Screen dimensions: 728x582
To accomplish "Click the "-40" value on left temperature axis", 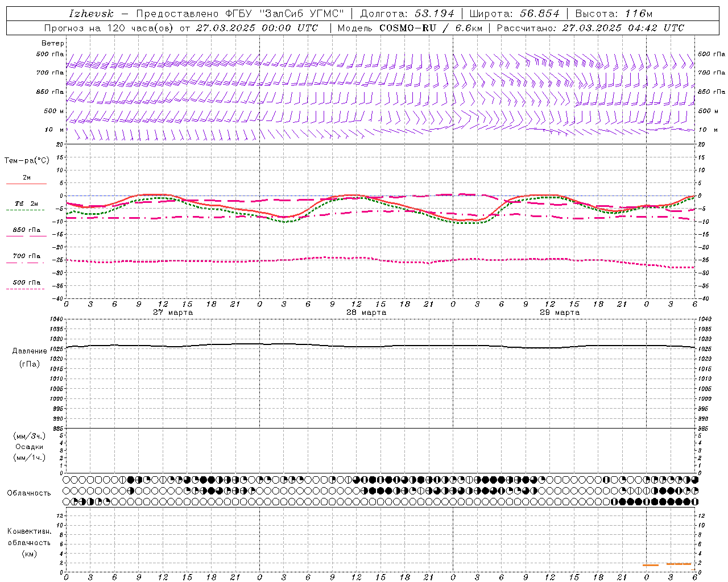I will [57, 298].
